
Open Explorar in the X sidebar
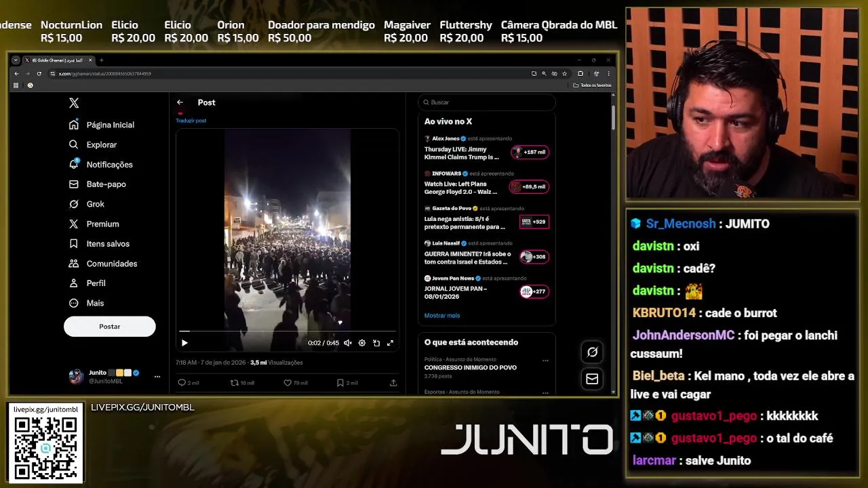point(93,144)
